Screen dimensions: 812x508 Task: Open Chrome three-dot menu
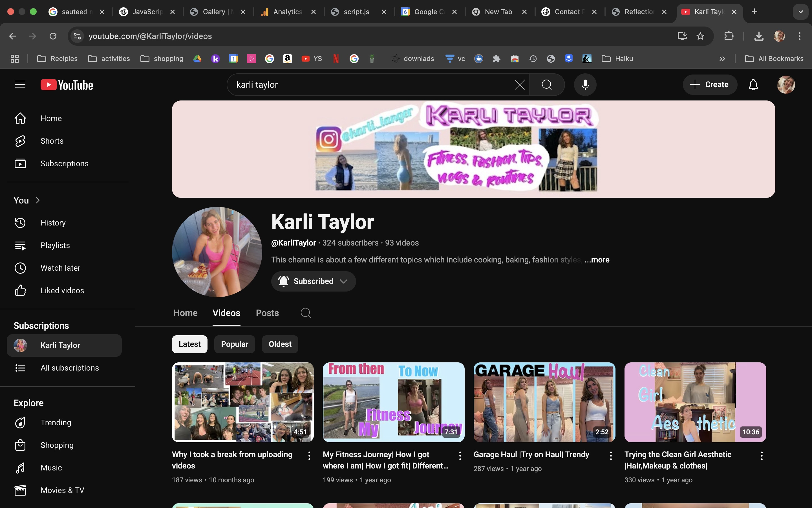800,36
